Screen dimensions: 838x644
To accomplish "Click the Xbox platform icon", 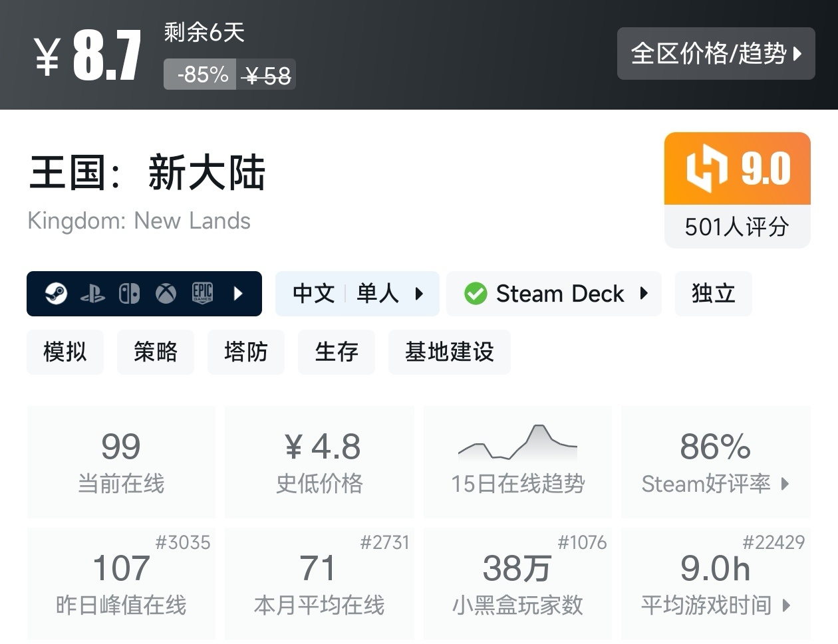I will (x=165, y=293).
